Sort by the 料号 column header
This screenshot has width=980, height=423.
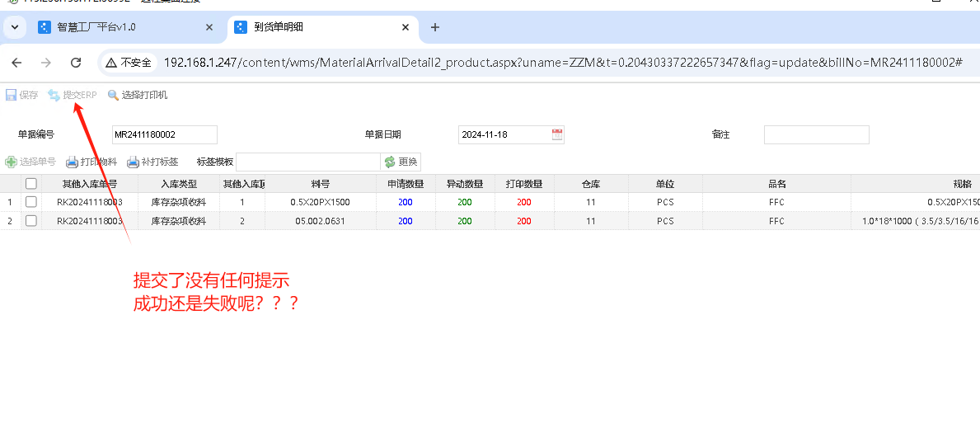[320, 184]
